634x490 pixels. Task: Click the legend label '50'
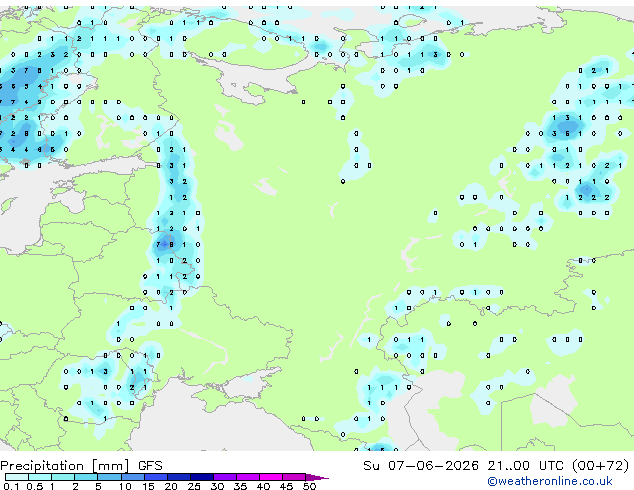point(309,486)
